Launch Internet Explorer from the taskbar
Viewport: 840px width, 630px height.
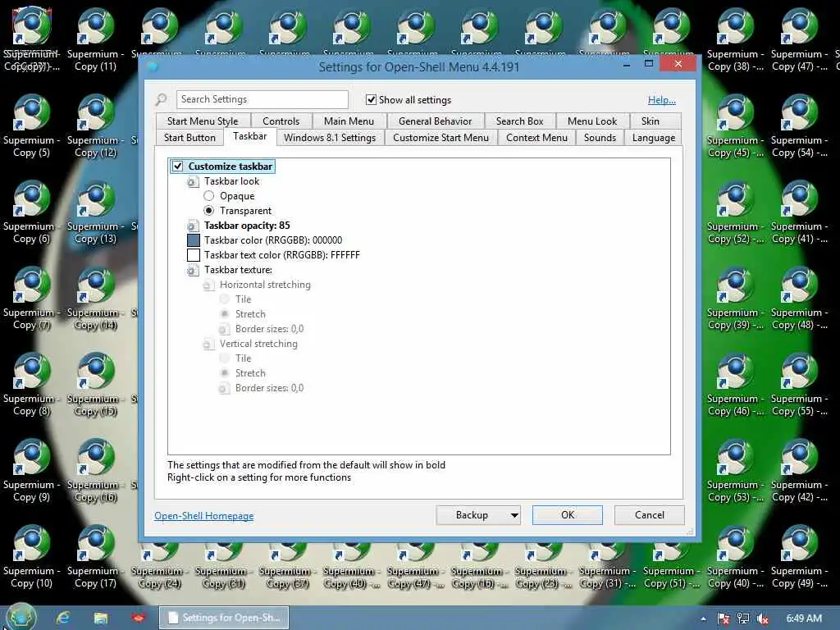coord(63,618)
